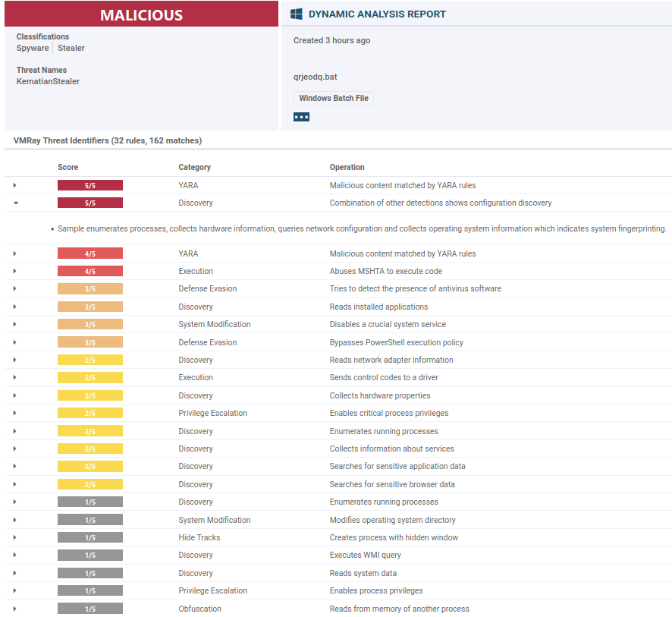Viewport: 672px width, 617px height.
Task: Expand the Collects hardware properties row
Action: tap(14, 395)
